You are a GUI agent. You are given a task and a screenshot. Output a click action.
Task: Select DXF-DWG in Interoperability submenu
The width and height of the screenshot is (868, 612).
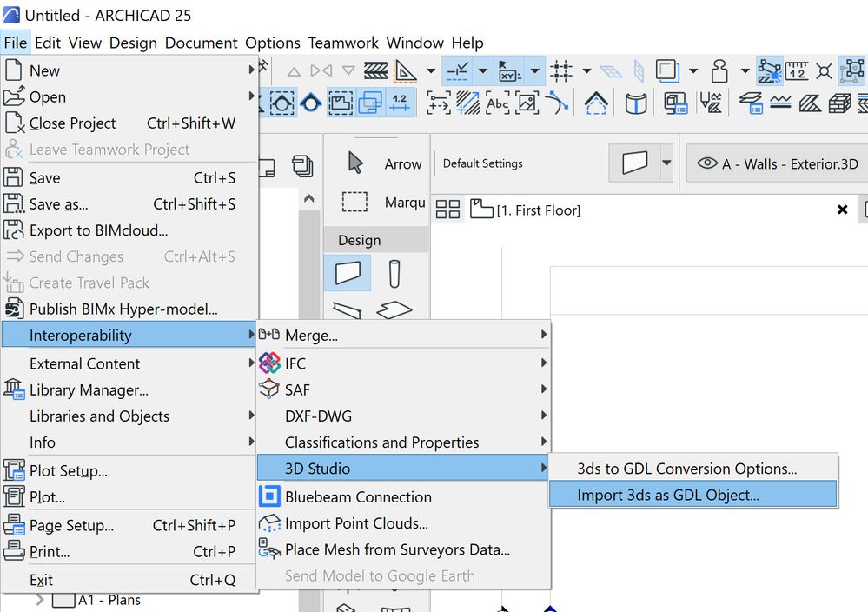403,416
